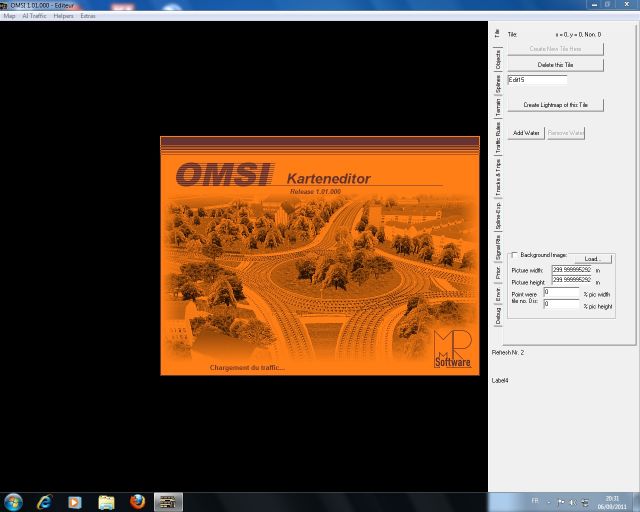Open Windows Media Player from taskbar
This screenshot has width=640, height=512.
click(x=75, y=502)
